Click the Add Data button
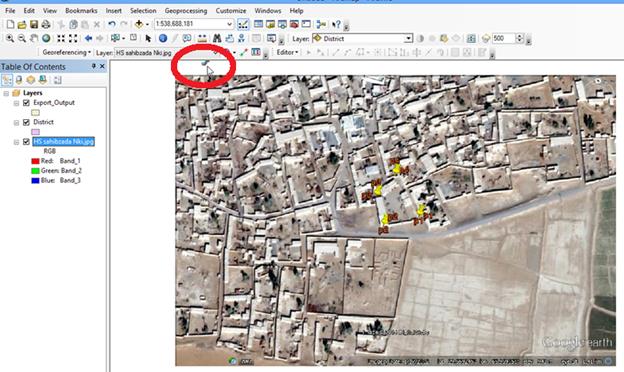The image size is (624, 372). point(138,25)
